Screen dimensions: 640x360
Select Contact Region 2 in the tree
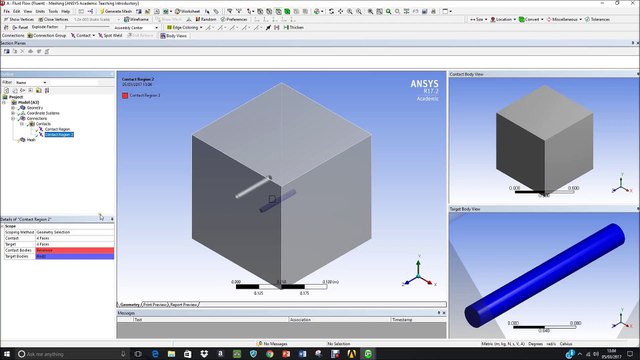tap(59, 134)
